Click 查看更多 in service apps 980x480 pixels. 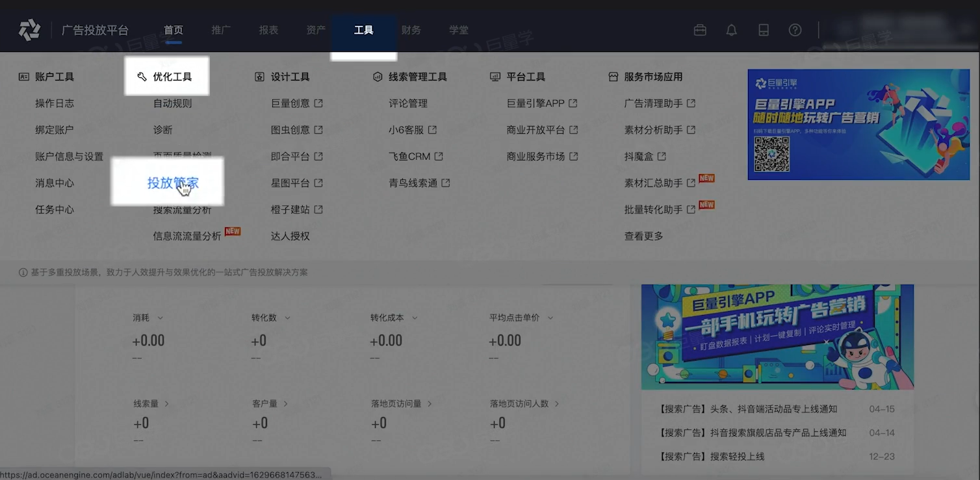(644, 236)
